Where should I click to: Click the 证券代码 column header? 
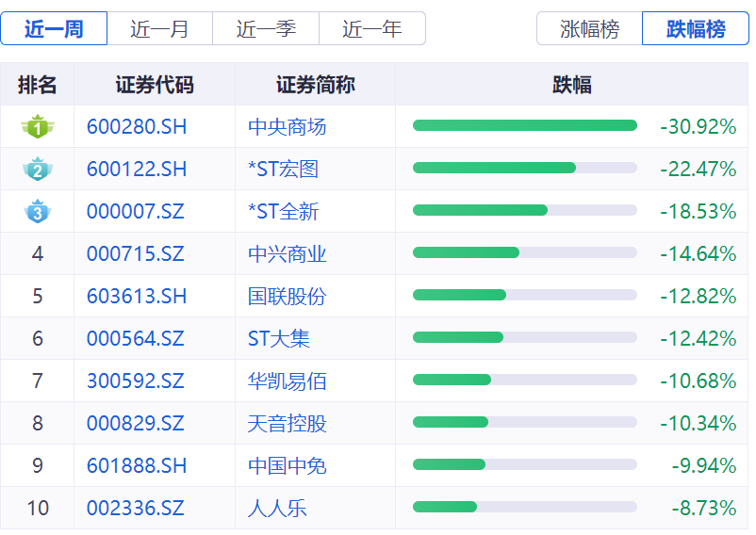[155, 85]
